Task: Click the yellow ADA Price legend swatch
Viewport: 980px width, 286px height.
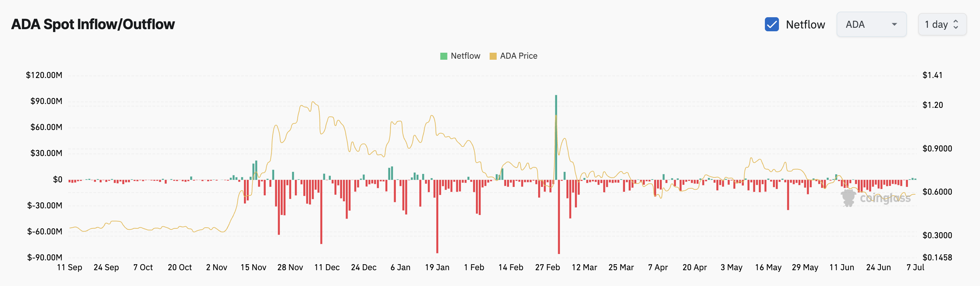Action: tap(493, 56)
